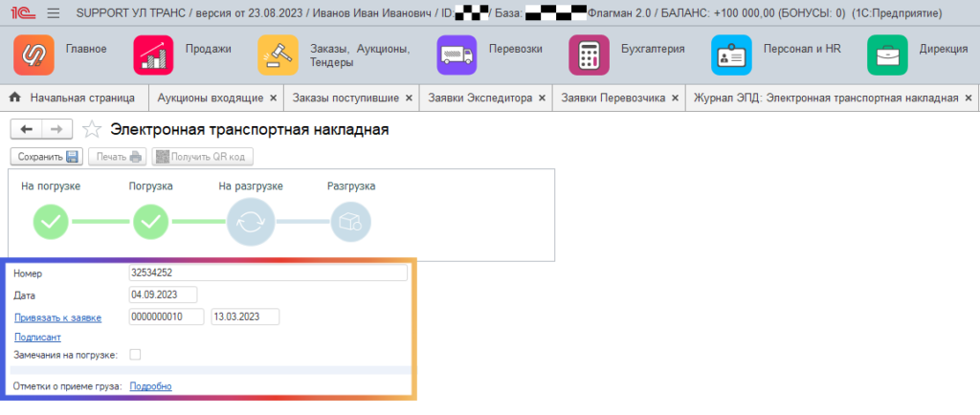Open the Привязать к заявке link
Image resolution: width=980 pixels, height=415 pixels.
(57, 317)
